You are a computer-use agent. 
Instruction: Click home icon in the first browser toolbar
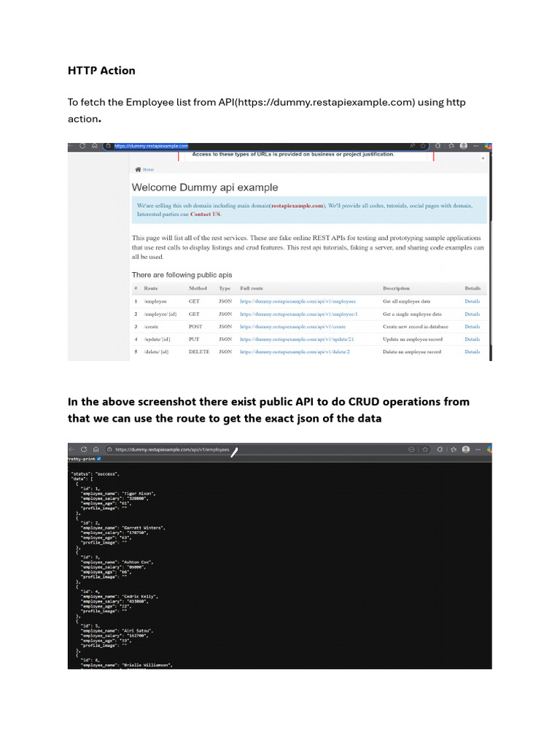(x=94, y=146)
